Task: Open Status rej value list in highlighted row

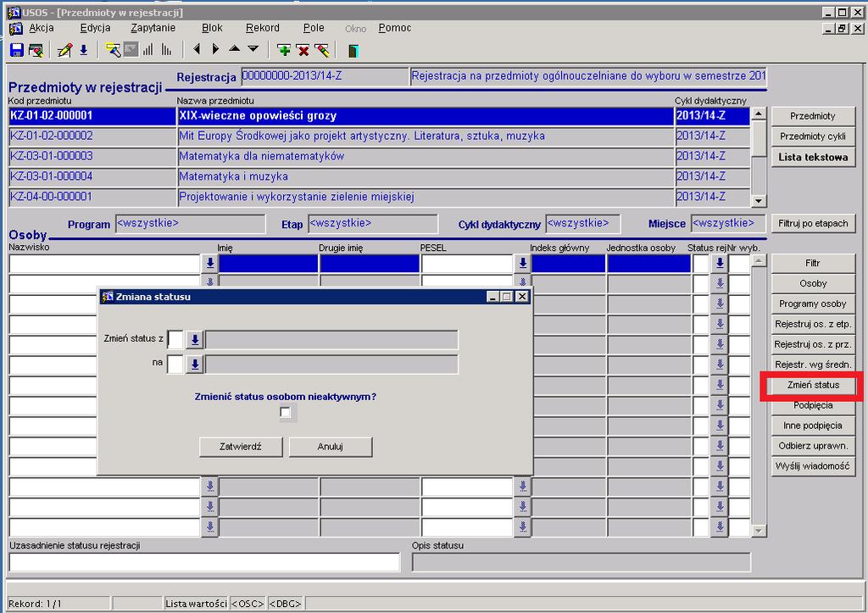Action: point(720,264)
